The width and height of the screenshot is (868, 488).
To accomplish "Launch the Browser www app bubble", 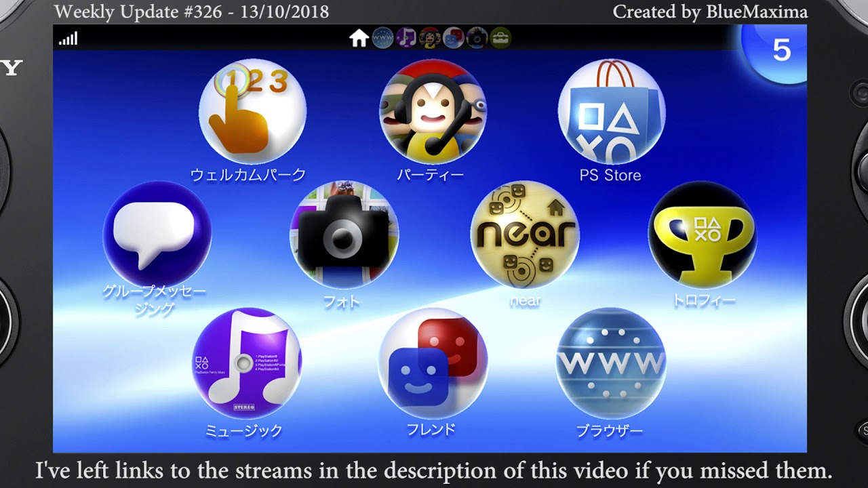I will [611, 363].
